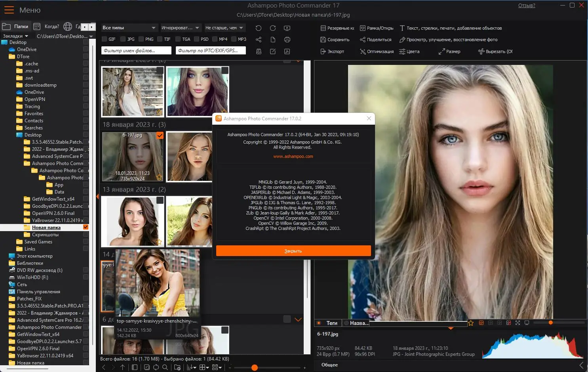Select the Оптимизация magic wand tool
This screenshot has height=372, width=588.
[x=377, y=51]
